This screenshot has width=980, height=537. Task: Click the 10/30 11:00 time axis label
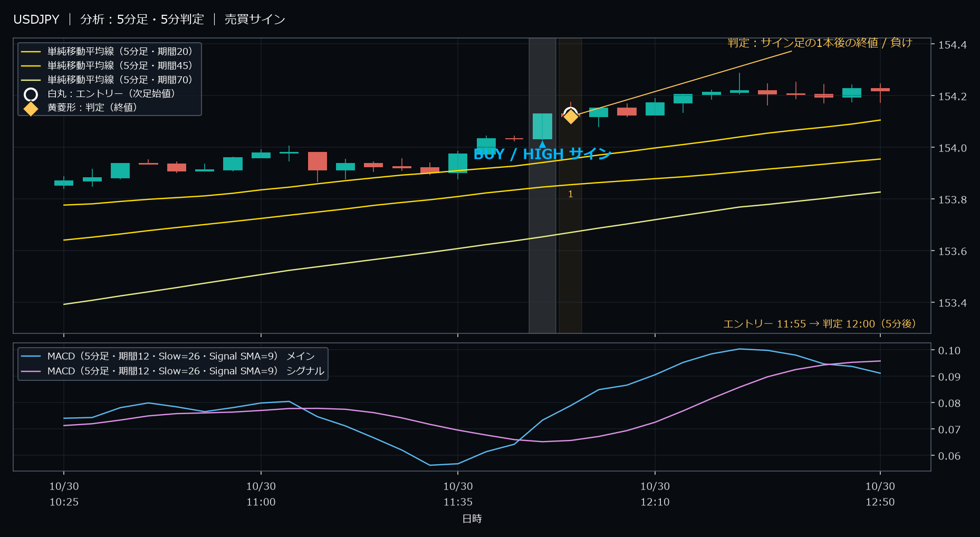point(261,494)
